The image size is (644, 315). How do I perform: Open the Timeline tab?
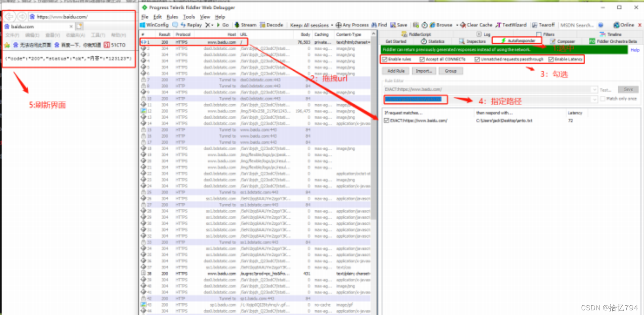click(610, 34)
